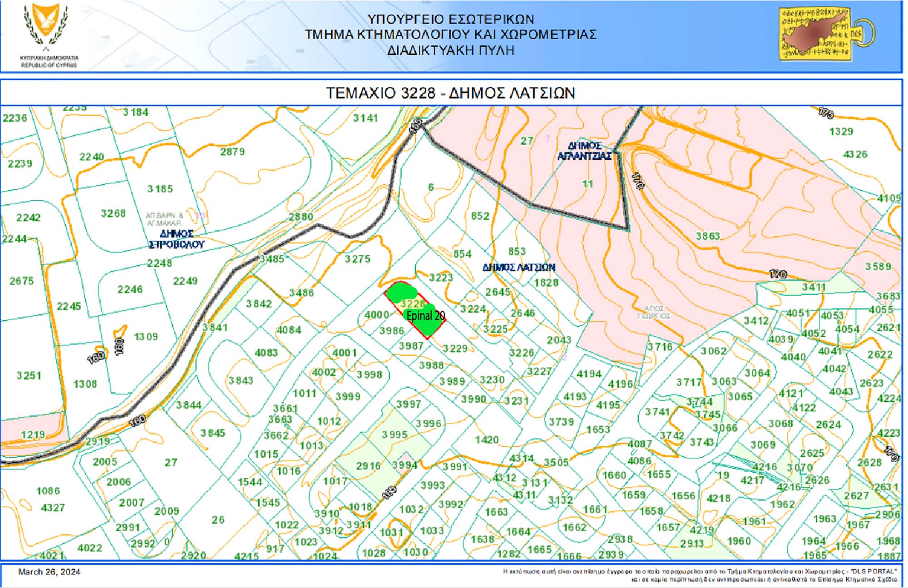The image size is (908, 588).
Task: Select parcel number 3995 in green area
Action: pos(394,435)
